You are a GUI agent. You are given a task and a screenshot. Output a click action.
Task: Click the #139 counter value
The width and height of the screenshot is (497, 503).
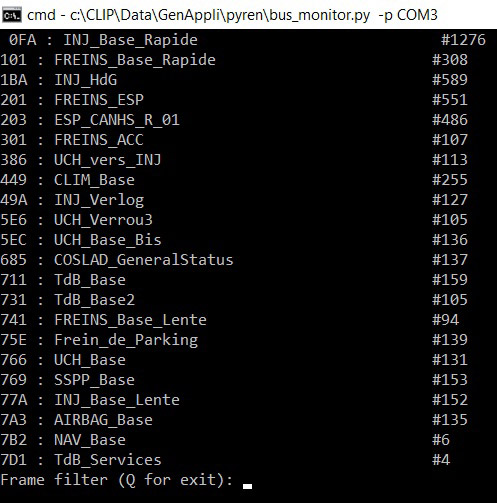(450, 340)
